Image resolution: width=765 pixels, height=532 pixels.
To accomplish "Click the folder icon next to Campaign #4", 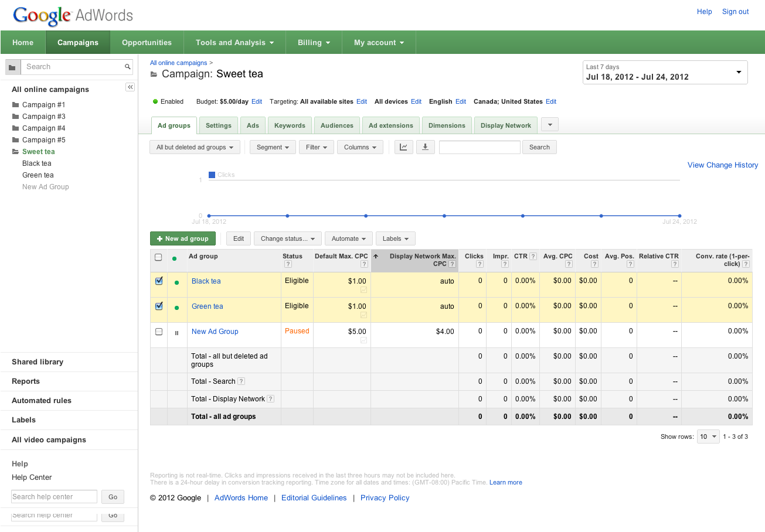I will [x=16, y=128].
